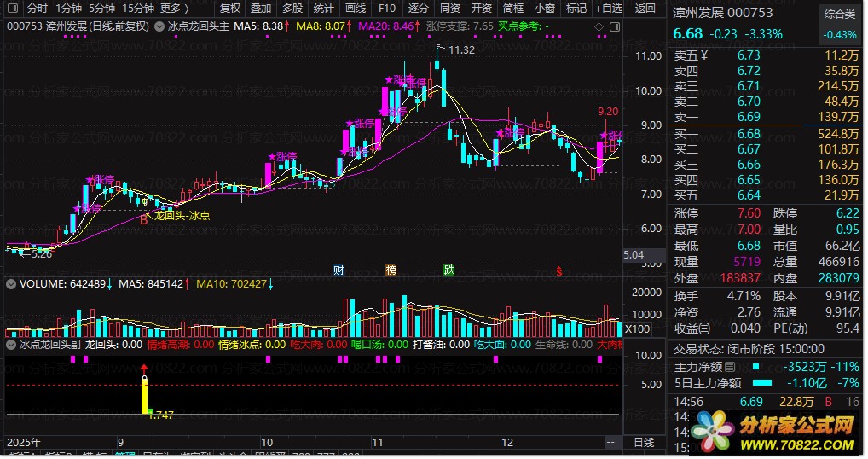Open main indicator dropdown next to 冰点龙回头主
Image resolution: width=868 pixels, height=459 pixels.
159,26
